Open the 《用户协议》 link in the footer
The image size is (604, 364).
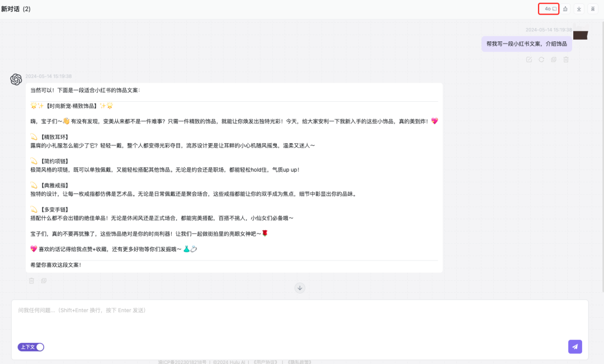pos(265,362)
